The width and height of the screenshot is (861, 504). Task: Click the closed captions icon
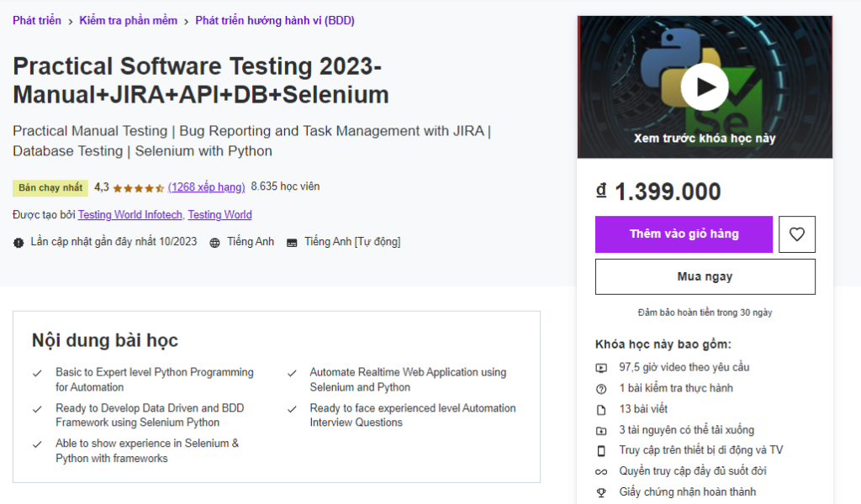(292, 243)
